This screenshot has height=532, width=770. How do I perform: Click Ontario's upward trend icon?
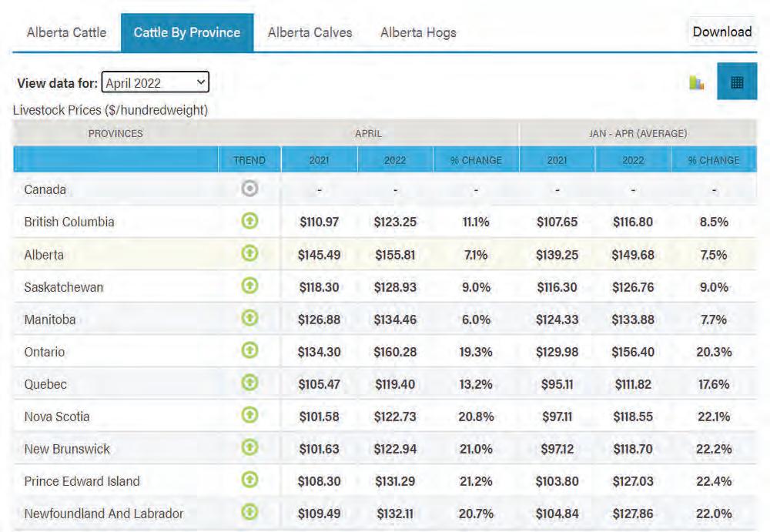click(249, 350)
